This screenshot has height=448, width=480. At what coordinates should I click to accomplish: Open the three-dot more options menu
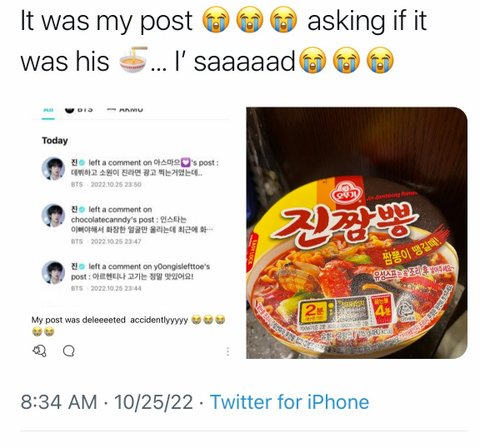coord(228,351)
